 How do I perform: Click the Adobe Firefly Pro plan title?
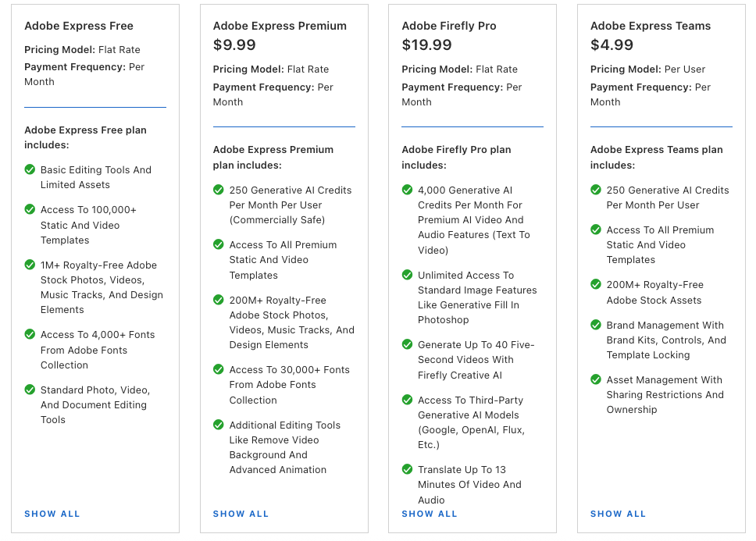point(449,26)
